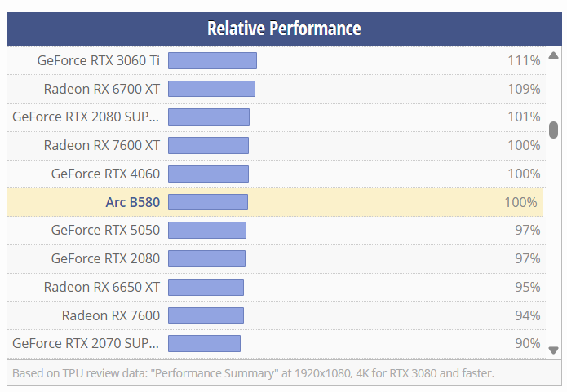The width and height of the screenshot is (567, 392).
Task: Click the GeForce RTX 2080 label
Action: click(105, 258)
